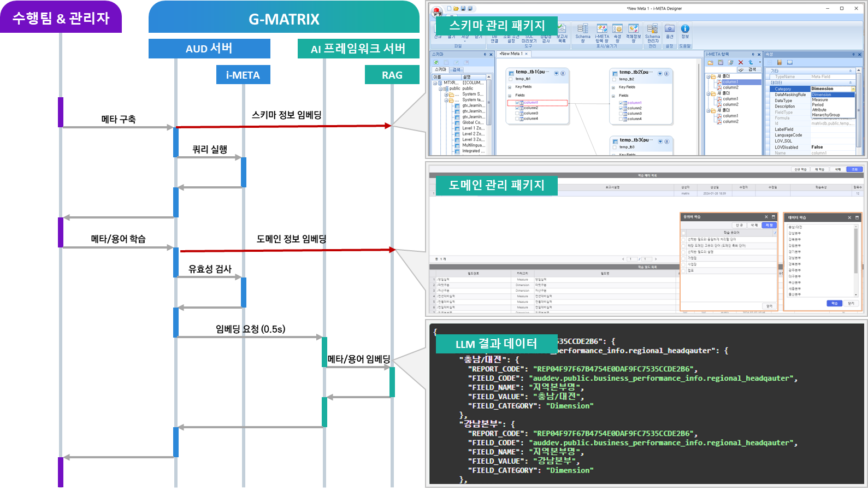Select column2 under first 새 폴더
868x490 pixels.
(x=730, y=87)
